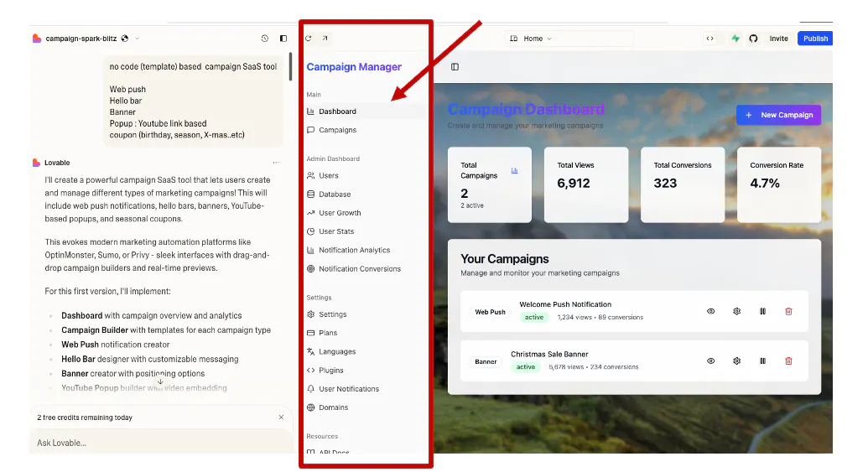This screenshot has width=868, height=472.
Task: Click the green lightning bolt icon
Action: click(x=735, y=39)
